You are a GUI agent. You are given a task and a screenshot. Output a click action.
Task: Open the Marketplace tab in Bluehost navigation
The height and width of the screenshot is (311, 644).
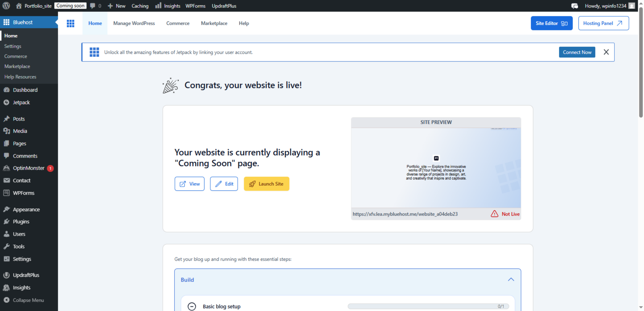[x=214, y=23]
